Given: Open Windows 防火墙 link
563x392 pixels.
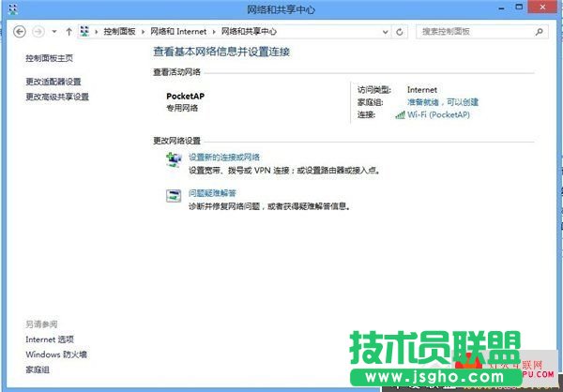Looking at the screenshot, I should click(x=56, y=354).
